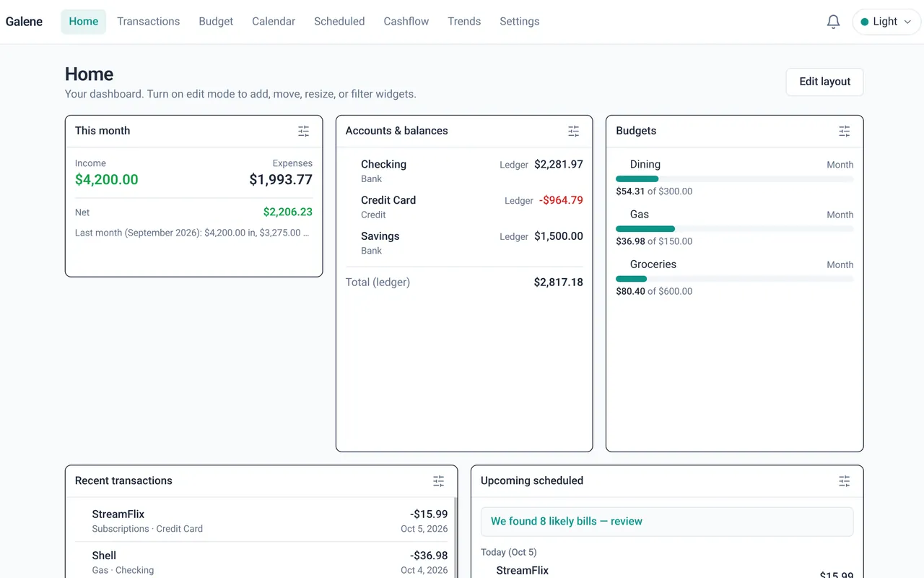
Task: Click the Last month September 2026 summary
Action: [193, 233]
